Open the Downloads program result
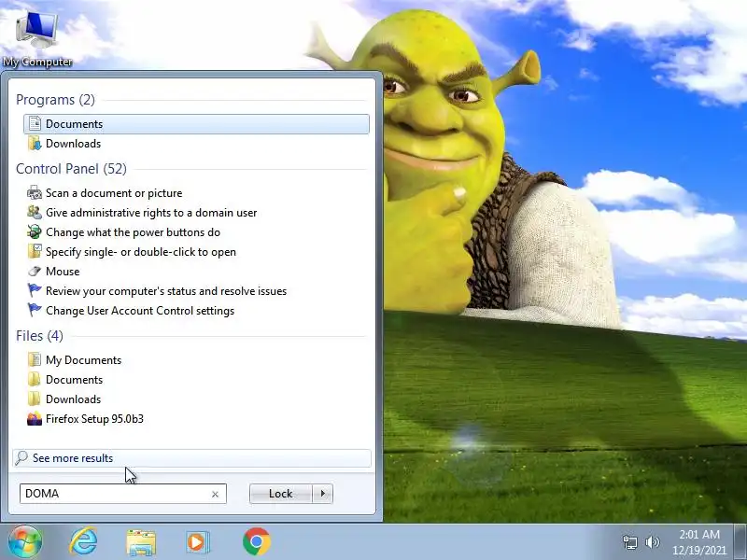This screenshot has height=560, width=747. pos(196,144)
